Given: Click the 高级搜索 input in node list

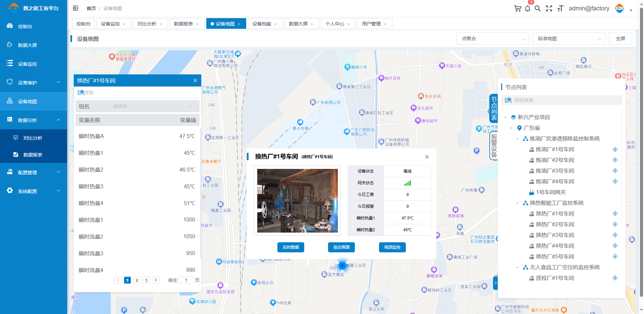Looking at the screenshot, I should click(x=567, y=100).
